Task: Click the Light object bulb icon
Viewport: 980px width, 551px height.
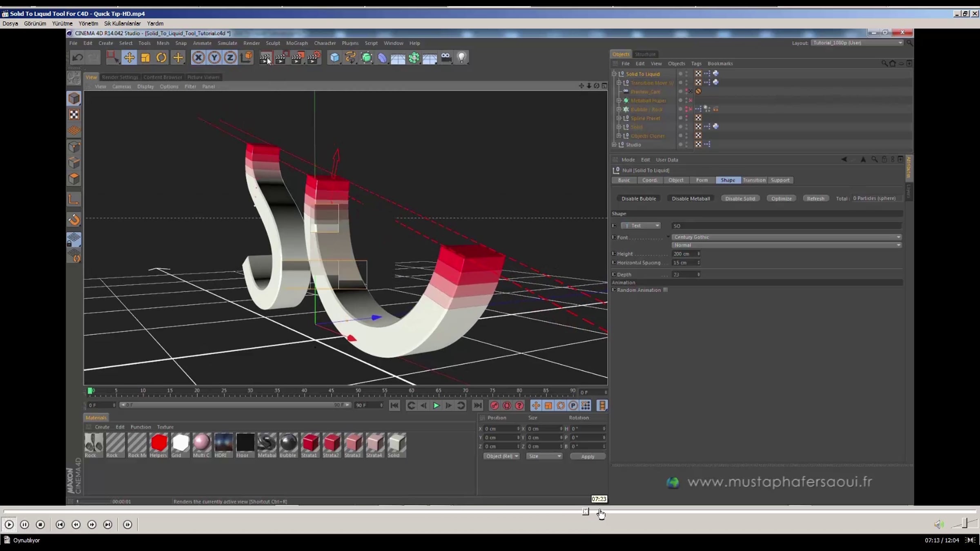Action: (461, 58)
